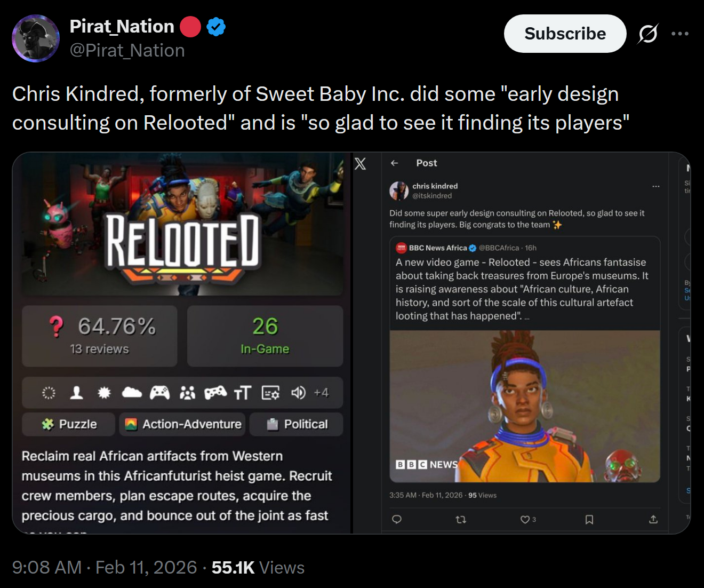Click the repost icon under embedded post
The width and height of the screenshot is (704, 588).
pyautogui.click(x=461, y=519)
